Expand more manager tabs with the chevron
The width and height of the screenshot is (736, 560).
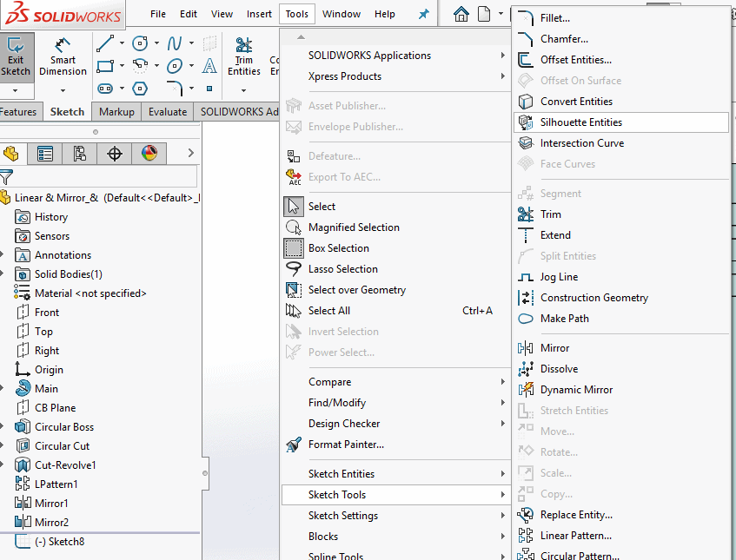point(190,153)
